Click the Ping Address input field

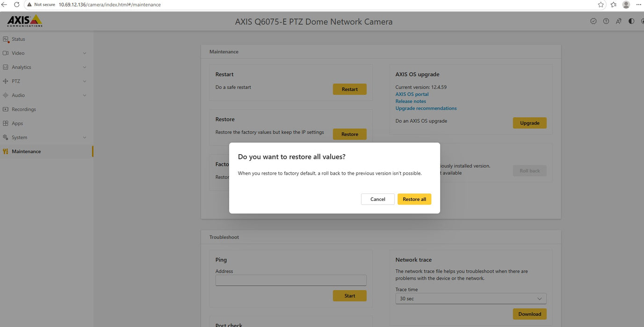291,280
